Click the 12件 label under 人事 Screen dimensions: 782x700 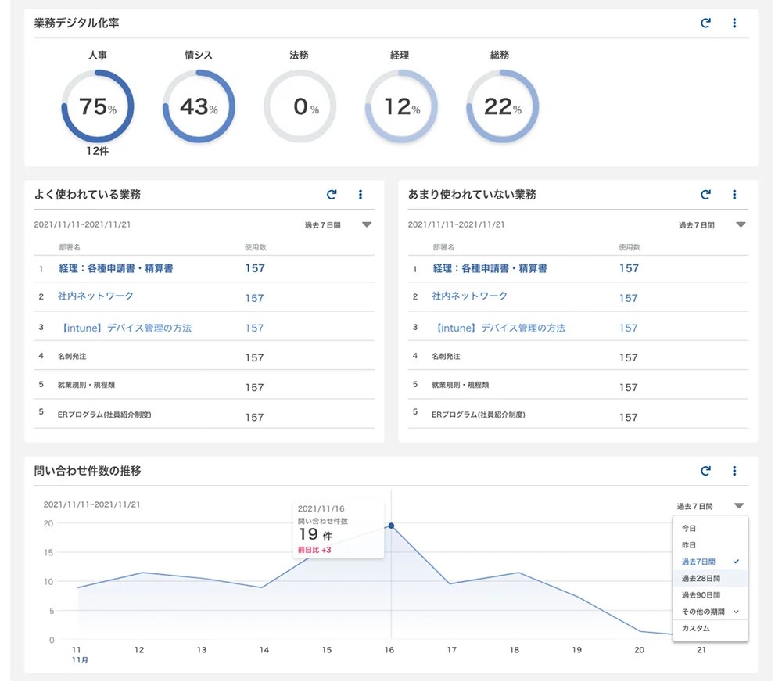(x=97, y=151)
